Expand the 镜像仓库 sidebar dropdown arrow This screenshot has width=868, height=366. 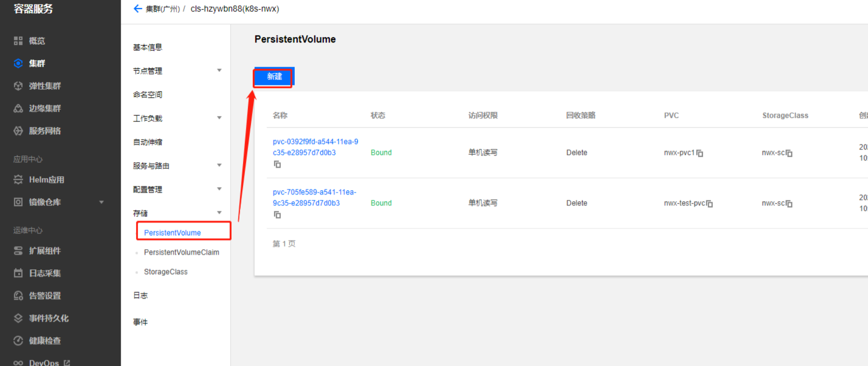click(x=102, y=202)
